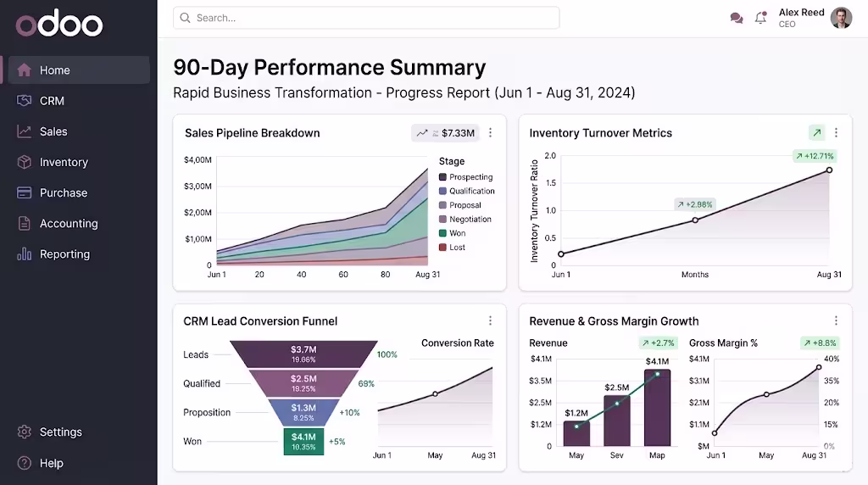Open Reporting from the sidebar

64,254
